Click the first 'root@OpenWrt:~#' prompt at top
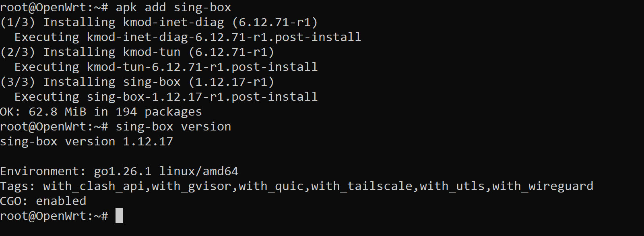This screenshot has height=236, width=644. (x=54, y=8)
